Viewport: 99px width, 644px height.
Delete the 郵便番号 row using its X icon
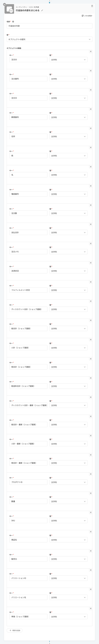coord(91,109)
